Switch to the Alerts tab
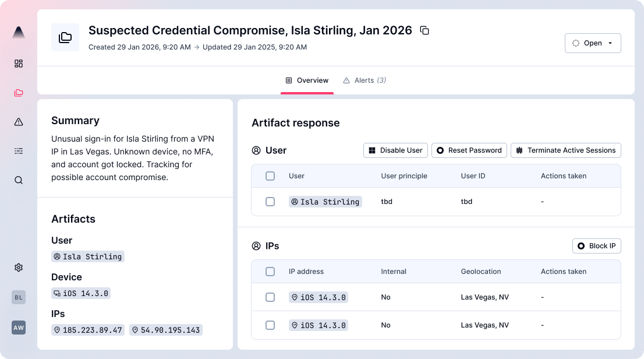This screenshot has height=359, width=644. tap(365, 80)
